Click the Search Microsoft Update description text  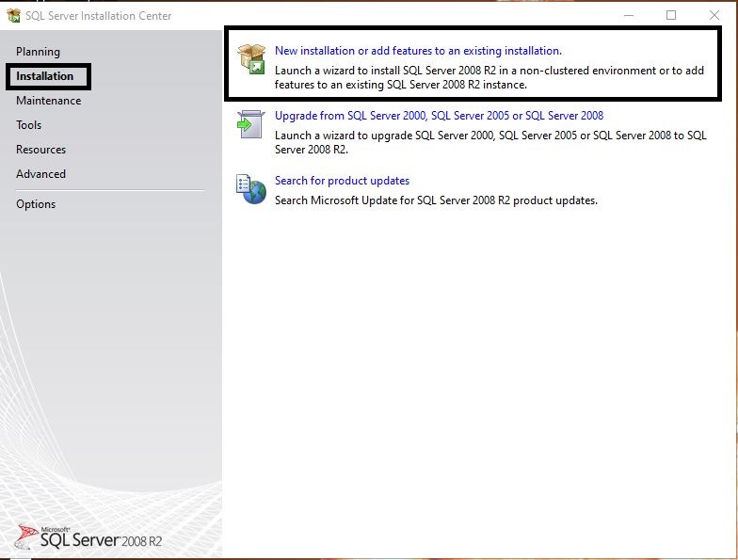[437, 200]
